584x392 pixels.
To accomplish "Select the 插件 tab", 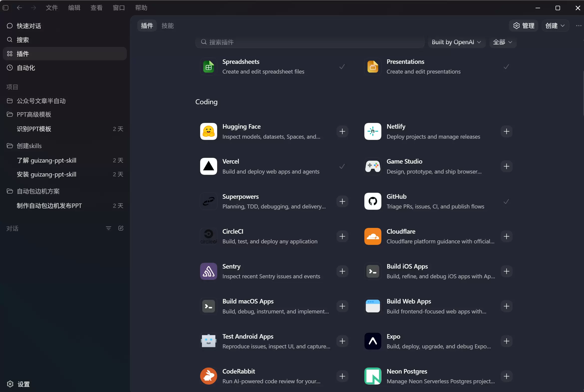I will [147, 26].
